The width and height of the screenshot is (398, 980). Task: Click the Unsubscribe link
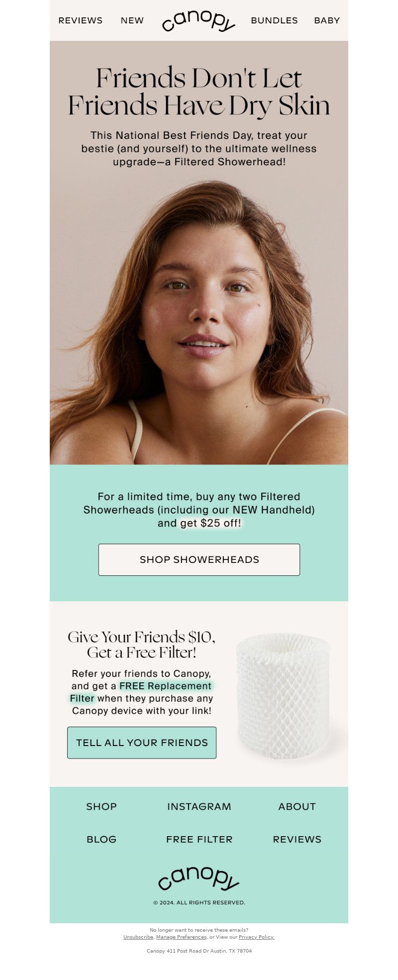point(138,937)
